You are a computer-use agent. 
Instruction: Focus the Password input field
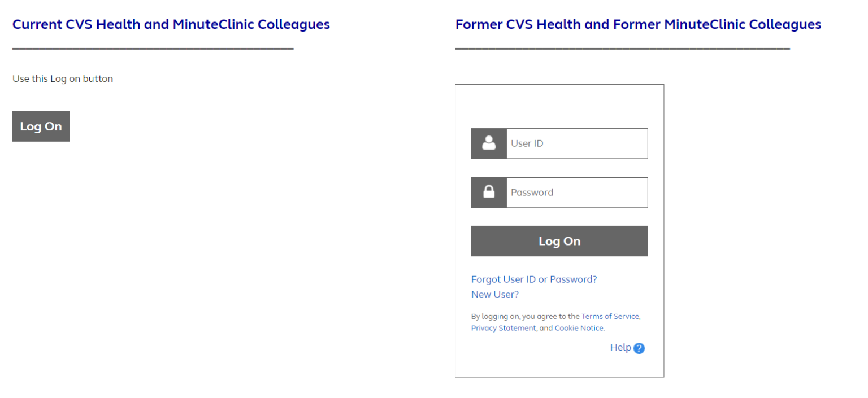[577, 193]
